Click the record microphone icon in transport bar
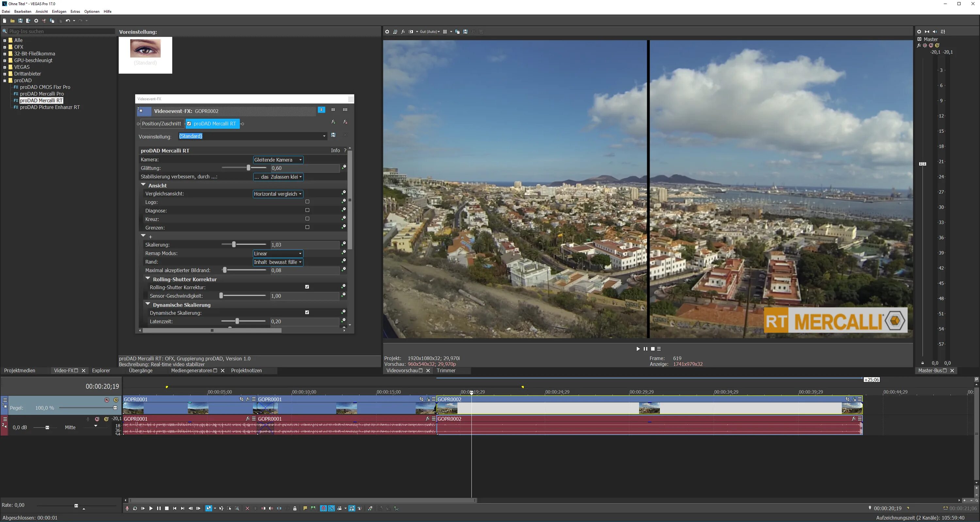The height and width of the screenshot is (522, 980). tap(127, 509)
